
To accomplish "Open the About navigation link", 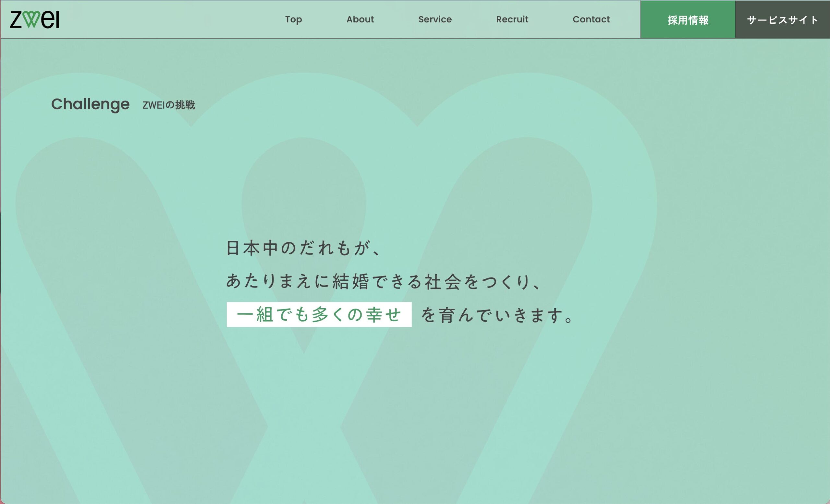I will tap(360, 19).
